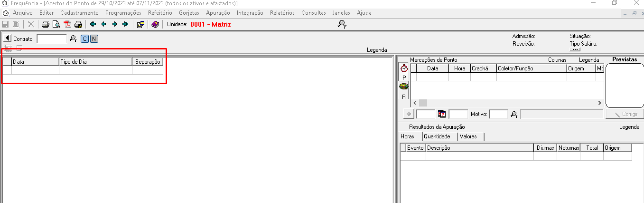Jump to last record with double-right arrow
644x203 pixels.
coord(125,24)
